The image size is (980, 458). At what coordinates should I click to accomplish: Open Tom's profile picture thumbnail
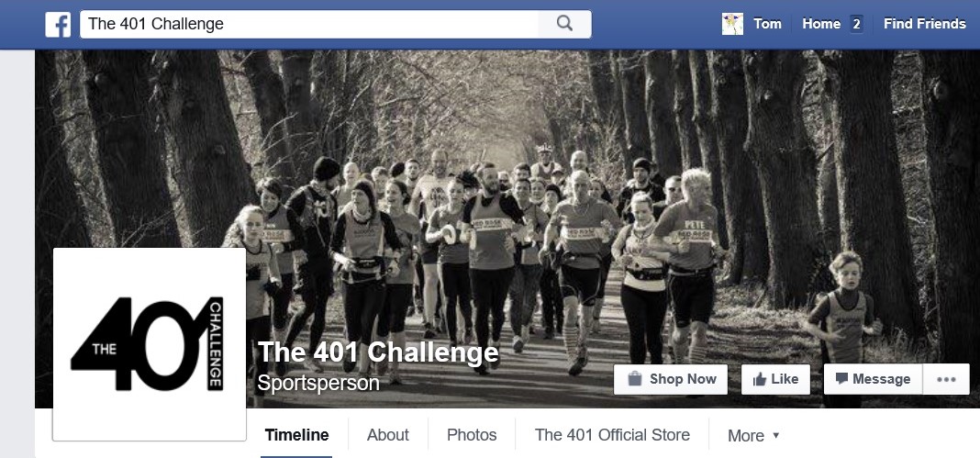coord(732,25)
